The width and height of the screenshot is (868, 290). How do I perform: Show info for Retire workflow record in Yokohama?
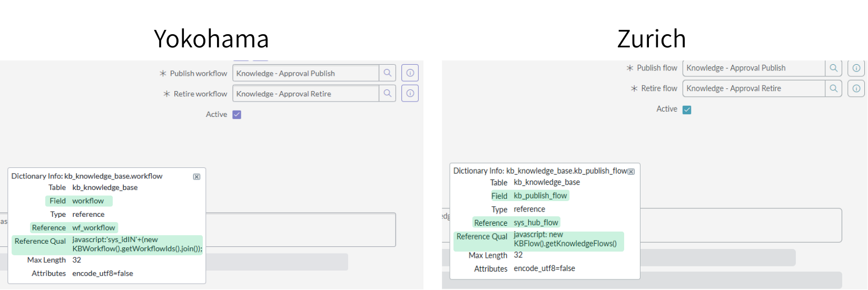click(x=410, y=94)
